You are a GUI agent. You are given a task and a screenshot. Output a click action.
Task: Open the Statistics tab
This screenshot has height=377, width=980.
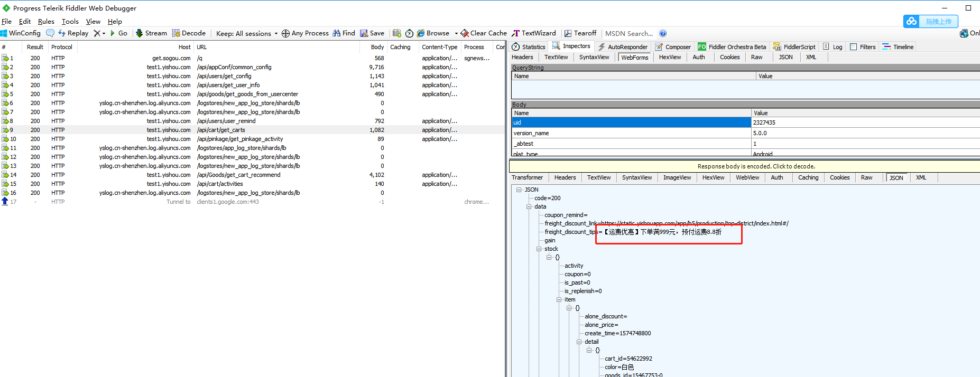pyautogui.click(x=529, y=47)
